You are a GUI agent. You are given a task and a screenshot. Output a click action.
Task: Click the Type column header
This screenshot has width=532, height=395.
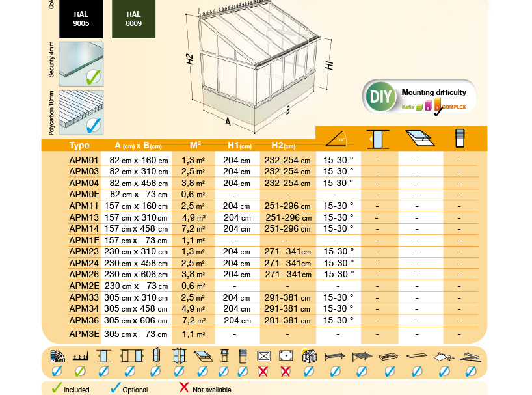[x=79, y=145]
